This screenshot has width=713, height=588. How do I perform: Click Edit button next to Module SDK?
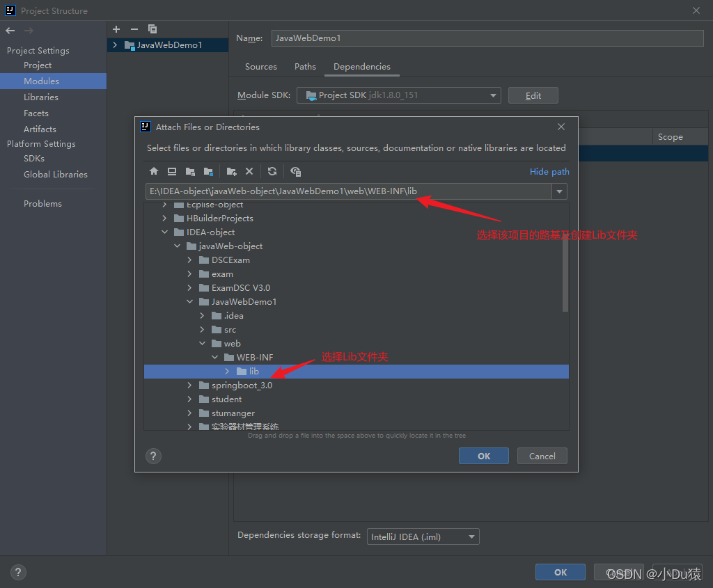coord(533,95)
